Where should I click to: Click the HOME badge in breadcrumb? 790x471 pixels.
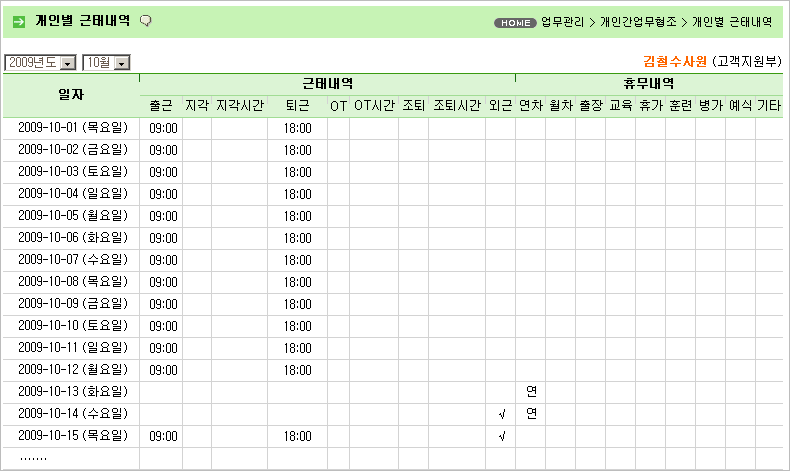(x=515, y=22)
